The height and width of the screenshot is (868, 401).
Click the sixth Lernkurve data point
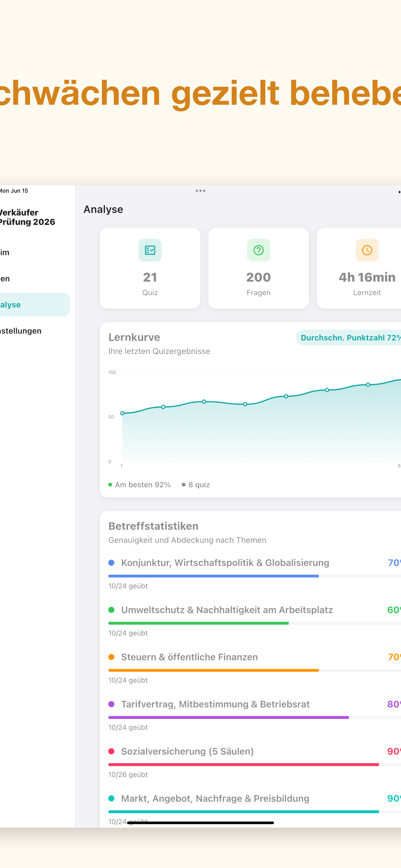(327, 390)
